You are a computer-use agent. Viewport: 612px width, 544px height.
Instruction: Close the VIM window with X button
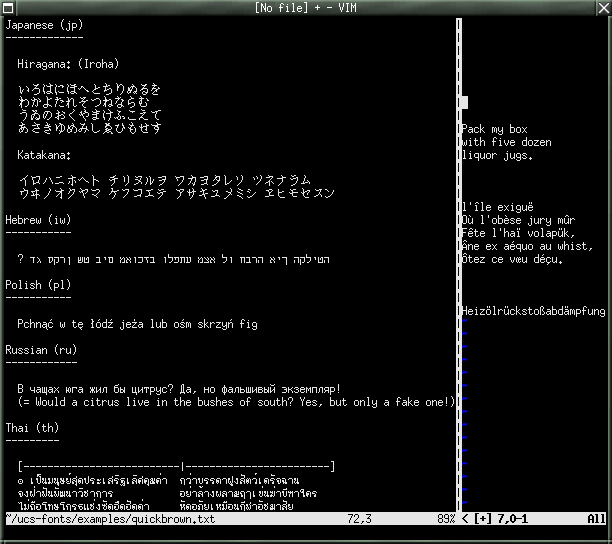click(602, 8)
